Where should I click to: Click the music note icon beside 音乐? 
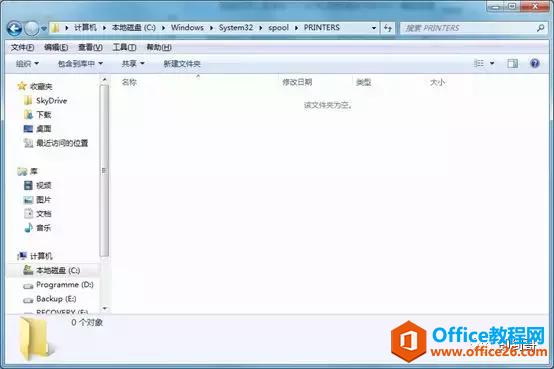tap(28, 228)
